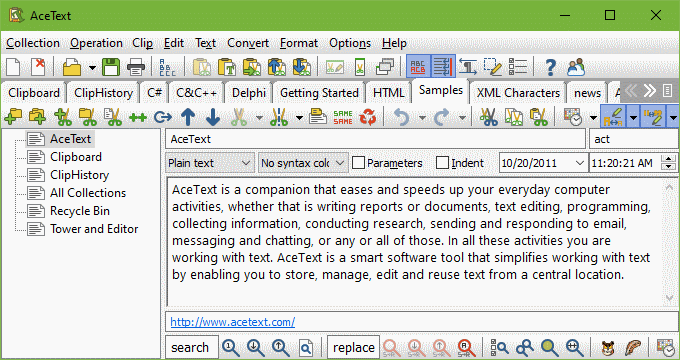This screenshot has width=680, height=360.
Task: Open the No syntax coloring dropdown
Action: tap(303, 163)
